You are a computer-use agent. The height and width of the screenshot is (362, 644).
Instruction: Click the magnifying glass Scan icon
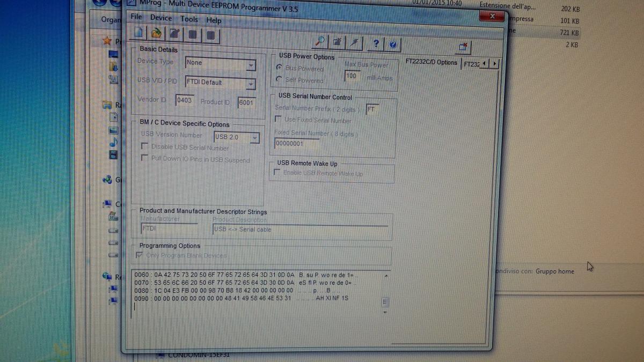click(x=319, y=41)
